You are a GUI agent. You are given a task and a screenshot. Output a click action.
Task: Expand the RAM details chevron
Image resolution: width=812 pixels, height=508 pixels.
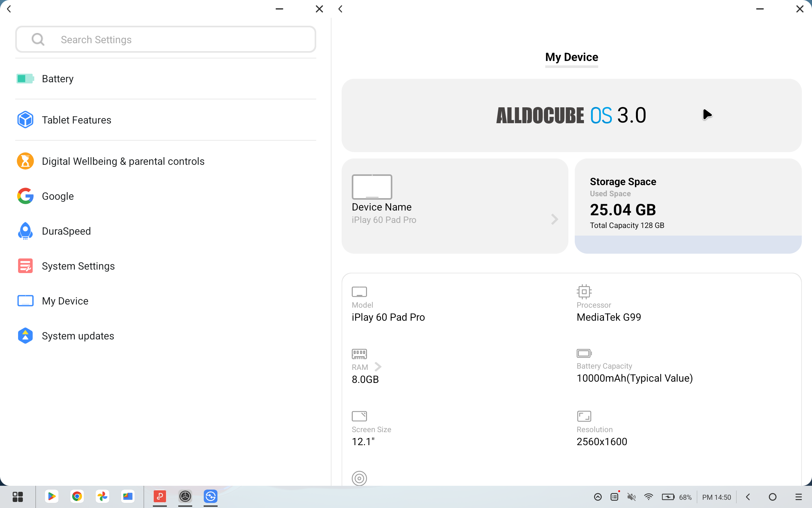pyautogui.click(x=378, y=366)
